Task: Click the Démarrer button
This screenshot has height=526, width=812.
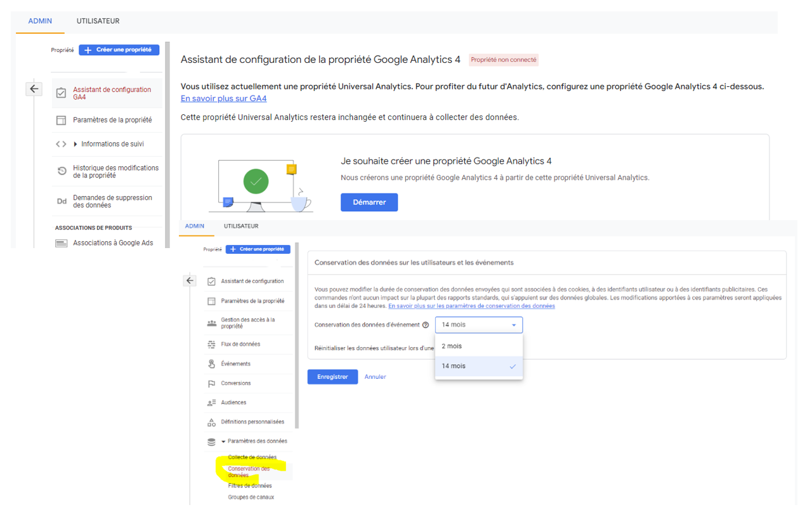Action: (x=369, y=202)
